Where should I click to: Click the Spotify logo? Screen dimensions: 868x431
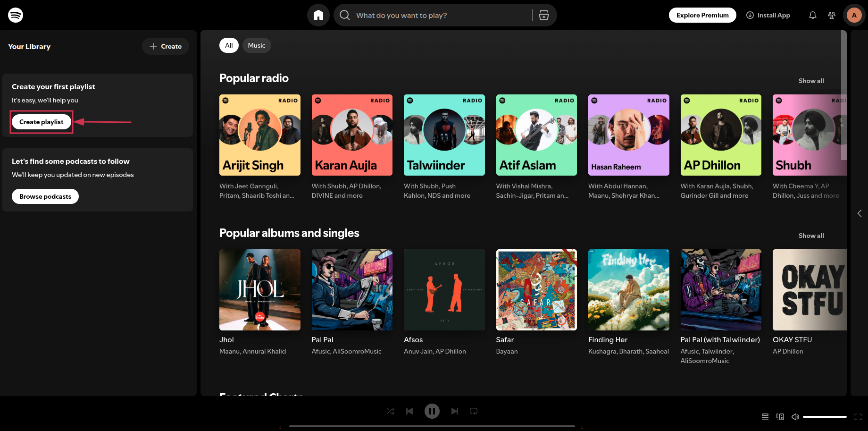pos(16,15)
